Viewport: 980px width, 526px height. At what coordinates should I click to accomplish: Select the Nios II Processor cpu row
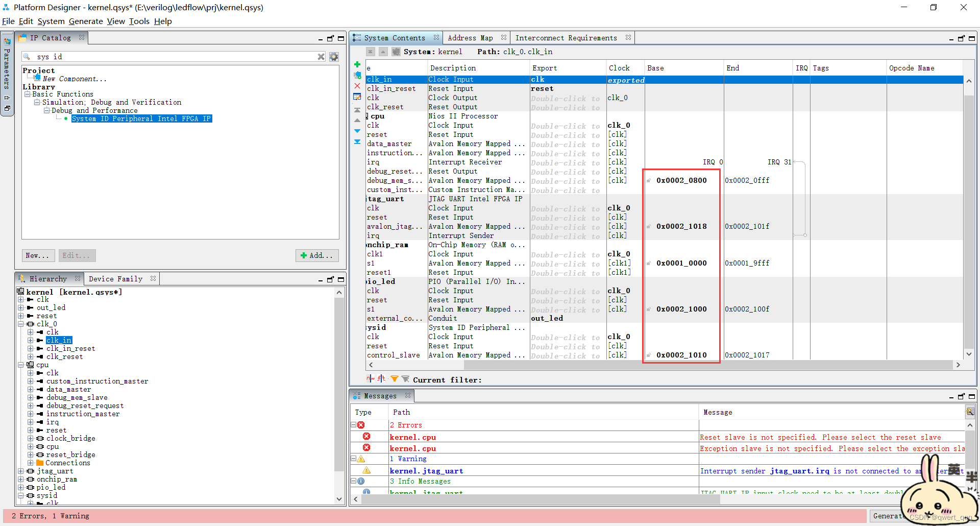664,116
